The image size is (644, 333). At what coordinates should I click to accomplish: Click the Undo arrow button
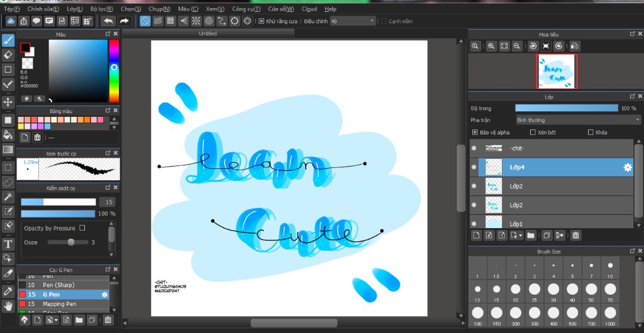point(108,21)
